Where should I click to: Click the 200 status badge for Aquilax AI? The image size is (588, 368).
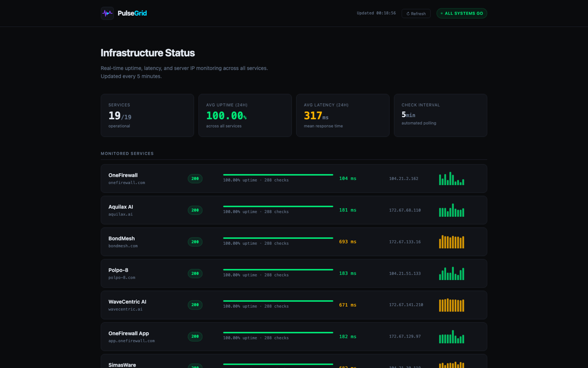[195, 210]
